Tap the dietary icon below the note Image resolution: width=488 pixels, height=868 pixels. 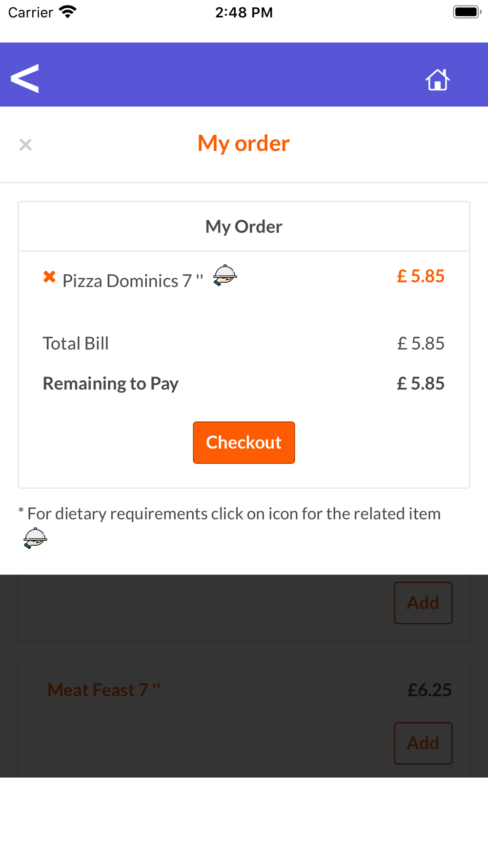click(35, 538)
